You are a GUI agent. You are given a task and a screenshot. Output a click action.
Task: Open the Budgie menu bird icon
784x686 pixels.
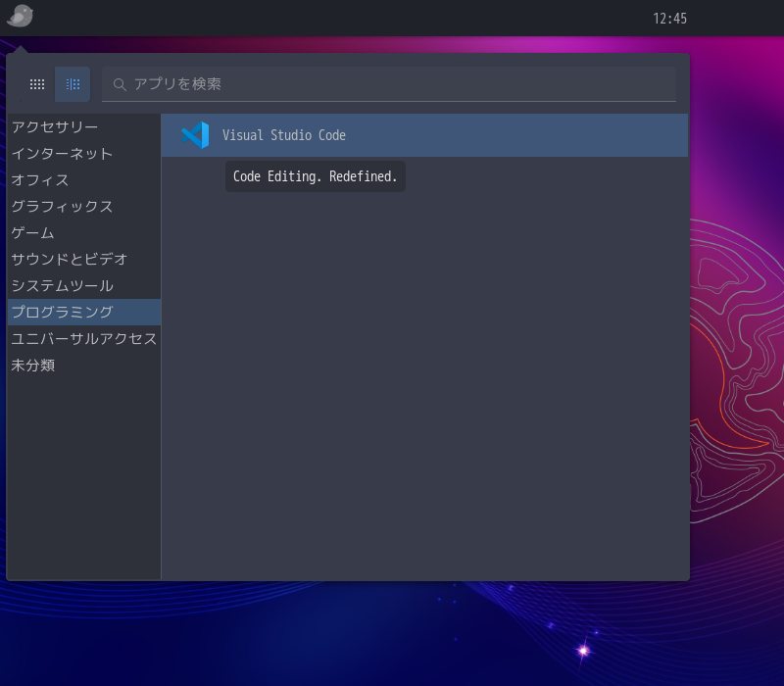20,16
